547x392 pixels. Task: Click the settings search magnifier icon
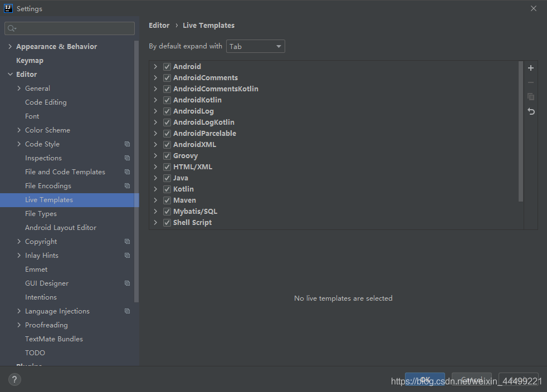pos(12,28)
